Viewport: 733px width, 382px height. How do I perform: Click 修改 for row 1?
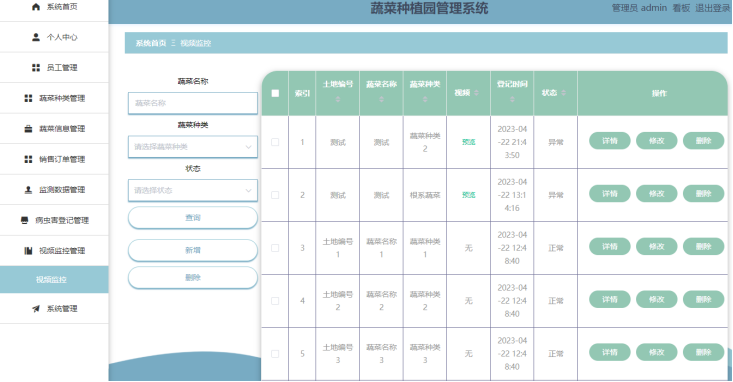[656, 141]
